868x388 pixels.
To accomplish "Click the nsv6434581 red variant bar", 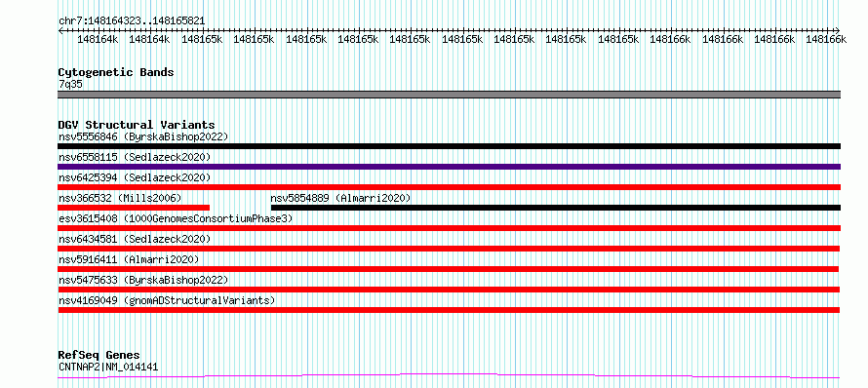I will [x=449, y=249].
